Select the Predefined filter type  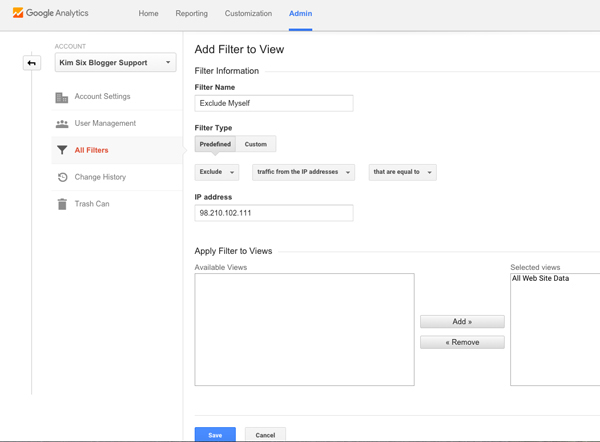215,144
